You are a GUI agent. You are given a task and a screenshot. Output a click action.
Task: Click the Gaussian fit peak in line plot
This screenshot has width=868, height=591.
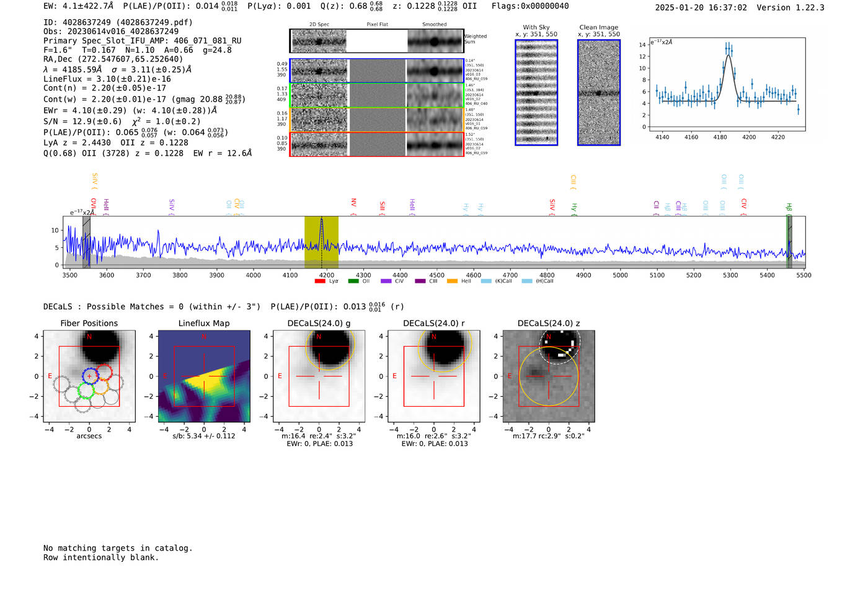coord(728,56)
